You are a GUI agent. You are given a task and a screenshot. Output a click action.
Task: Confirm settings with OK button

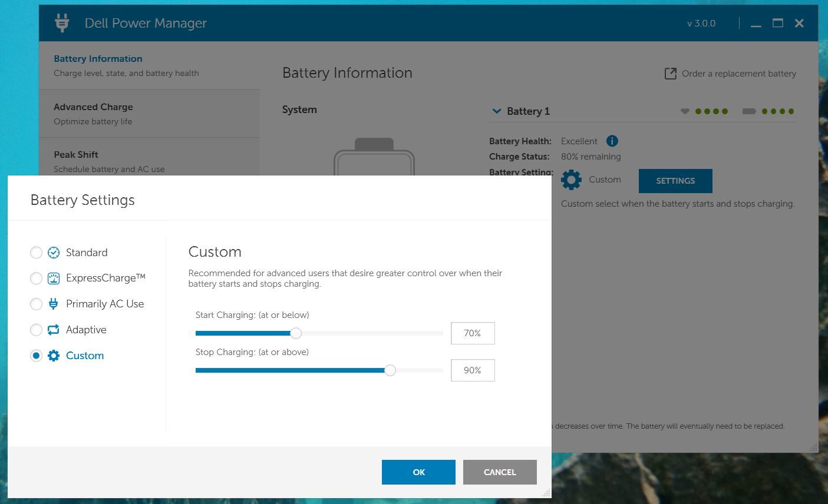418,472
